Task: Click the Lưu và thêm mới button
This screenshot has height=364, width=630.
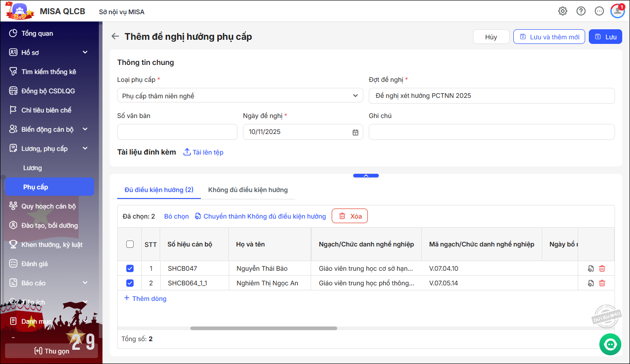Action: (x=549, y=37)
